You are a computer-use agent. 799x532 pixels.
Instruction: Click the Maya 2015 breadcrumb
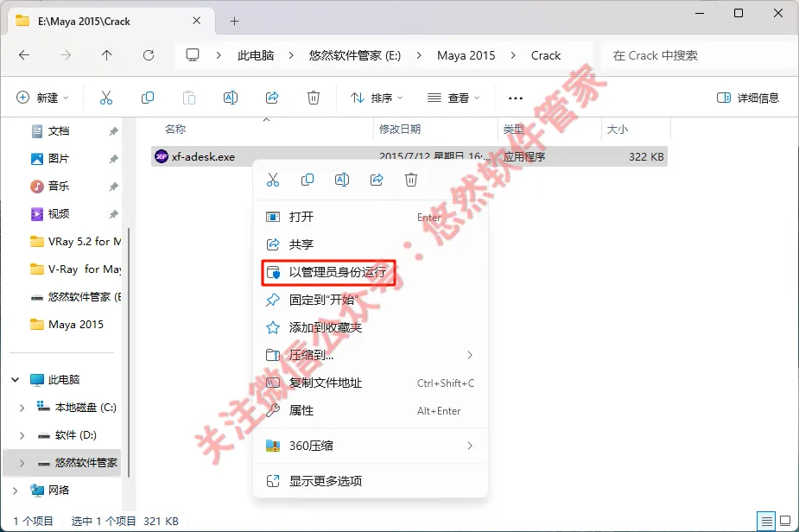click(466, 55)
